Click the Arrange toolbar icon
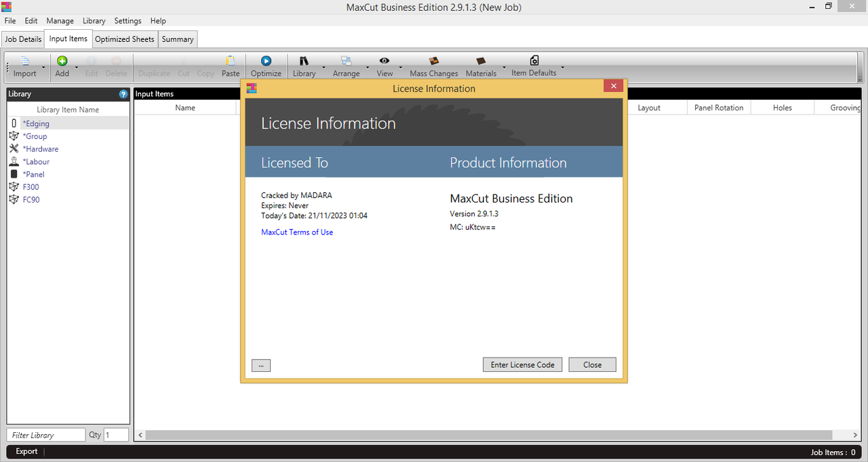This screenshot has height=462, width=868. pyautogui.click(x=346, y=61)
